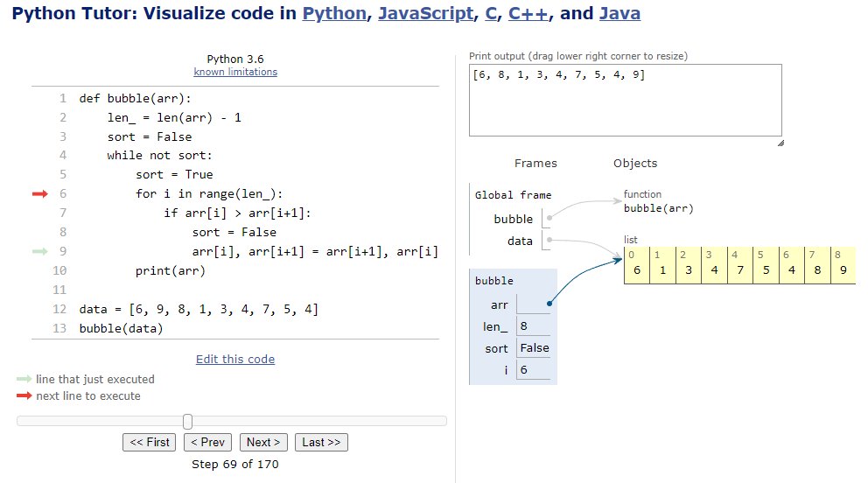Screen dimensions: 868x483
Task: Click inside the print output text area
Action: pos(626,100)
